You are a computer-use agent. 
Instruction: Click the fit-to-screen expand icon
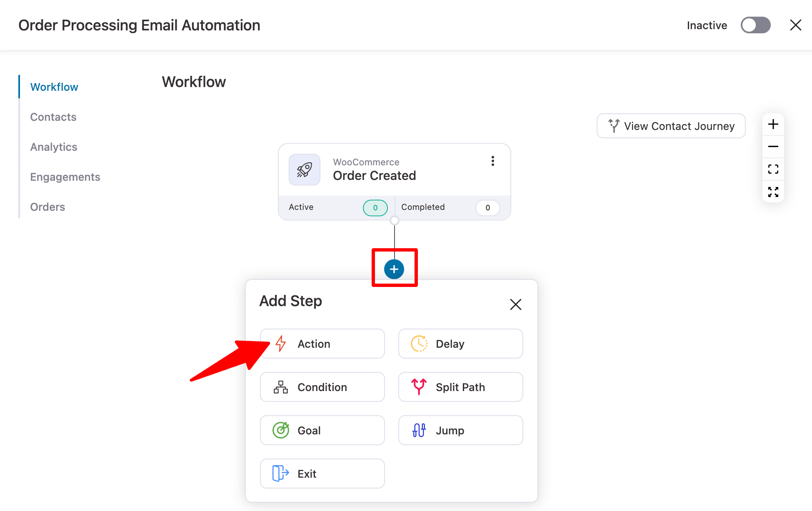(773, 192)
